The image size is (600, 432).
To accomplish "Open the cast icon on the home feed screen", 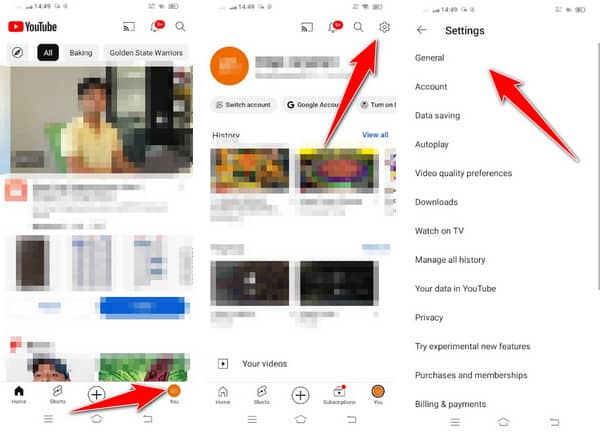I will [x=129, y=27].
